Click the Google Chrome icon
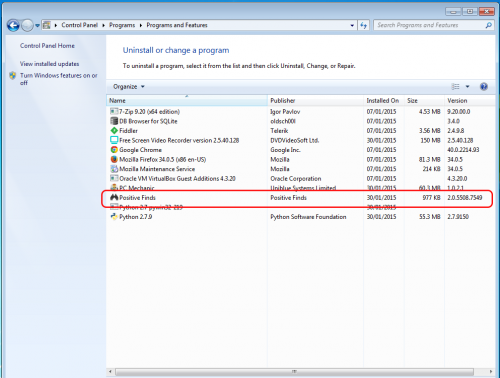The height and width of the screenshot is (378, 500). (114, 150)
